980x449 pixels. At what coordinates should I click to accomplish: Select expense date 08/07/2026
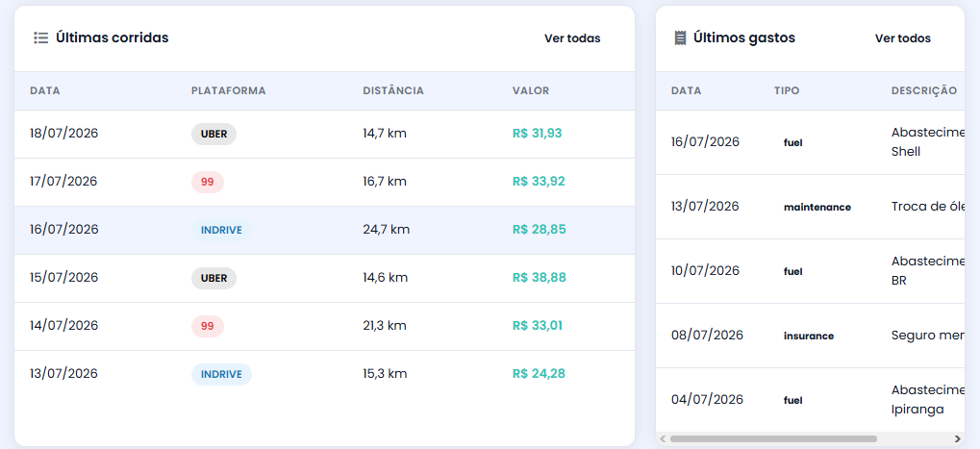click(x=708, y=335)
